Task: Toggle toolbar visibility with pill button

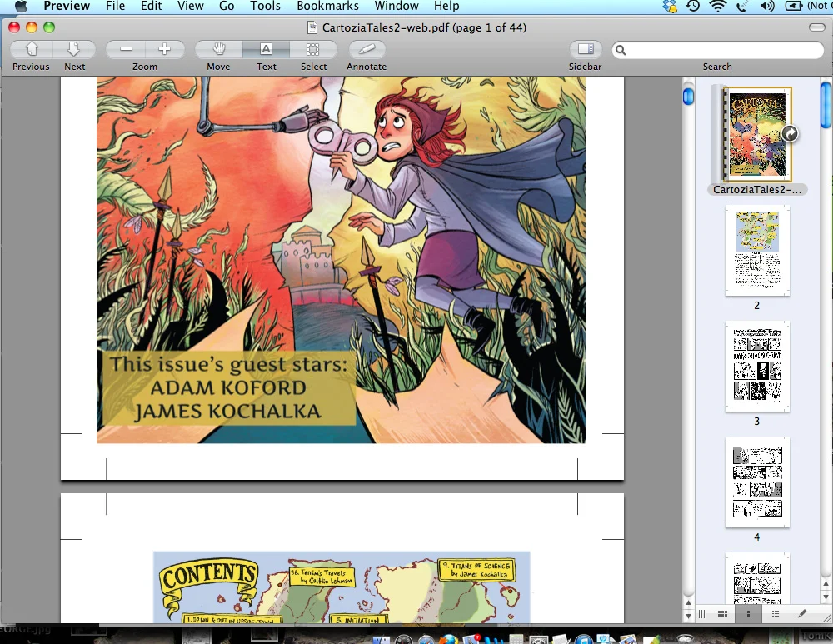Action: [816, 27]
